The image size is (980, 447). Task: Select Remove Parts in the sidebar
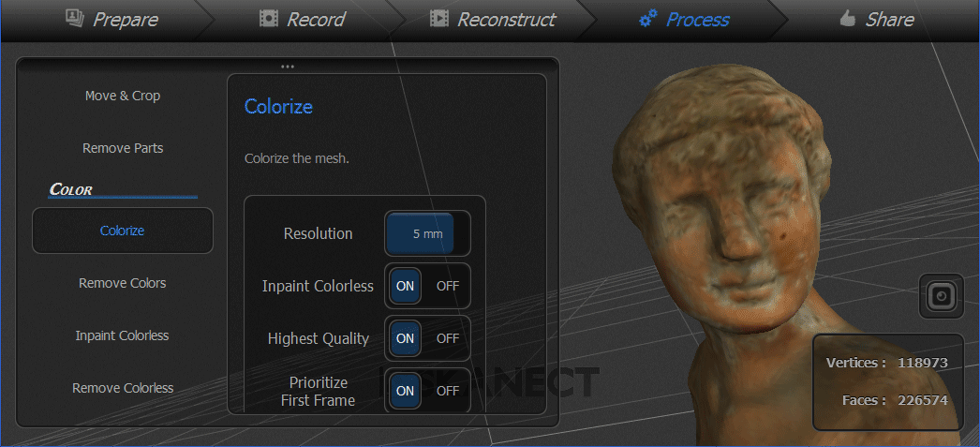tap(123, 148)
